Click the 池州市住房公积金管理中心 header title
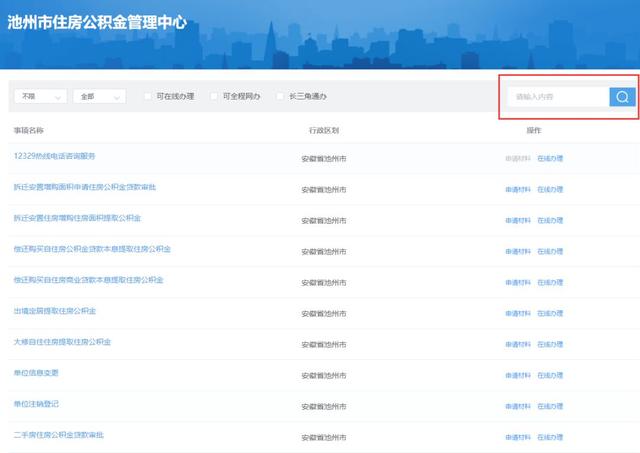 pyautogui.click(x=97, y=22)
